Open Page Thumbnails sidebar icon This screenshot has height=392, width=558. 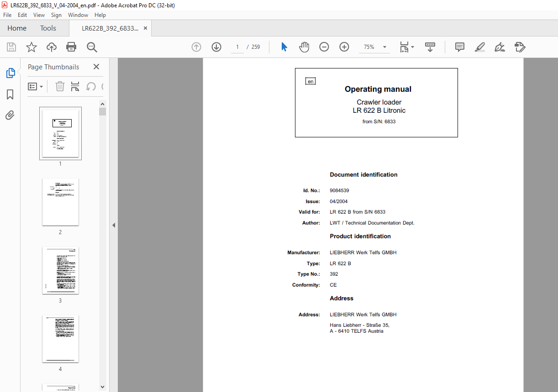click(10, 73)
